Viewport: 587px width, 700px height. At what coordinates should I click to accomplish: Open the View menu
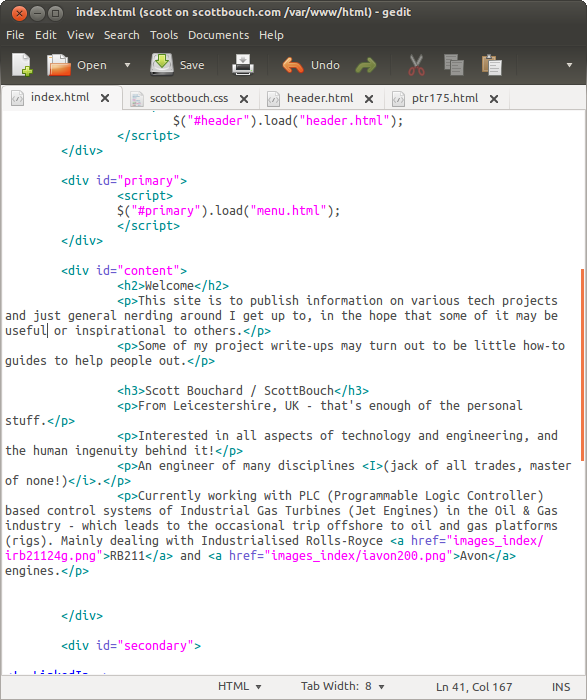[80, 35]
